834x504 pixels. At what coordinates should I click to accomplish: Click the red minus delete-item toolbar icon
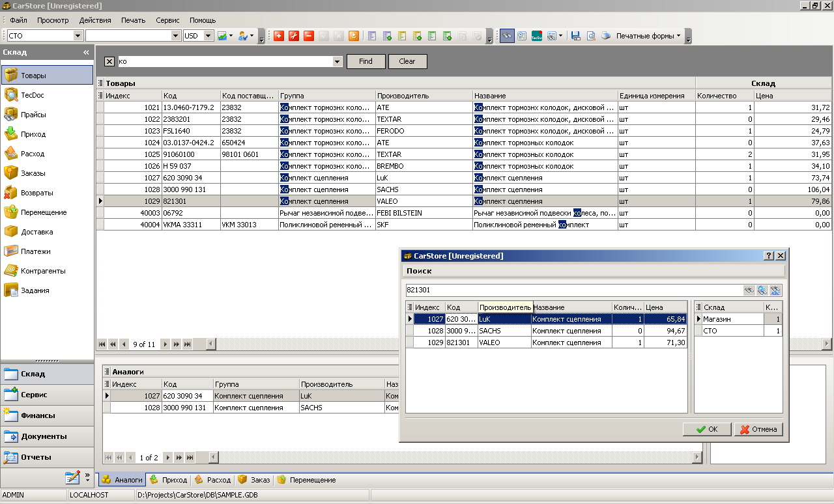(x=308, y=36)
